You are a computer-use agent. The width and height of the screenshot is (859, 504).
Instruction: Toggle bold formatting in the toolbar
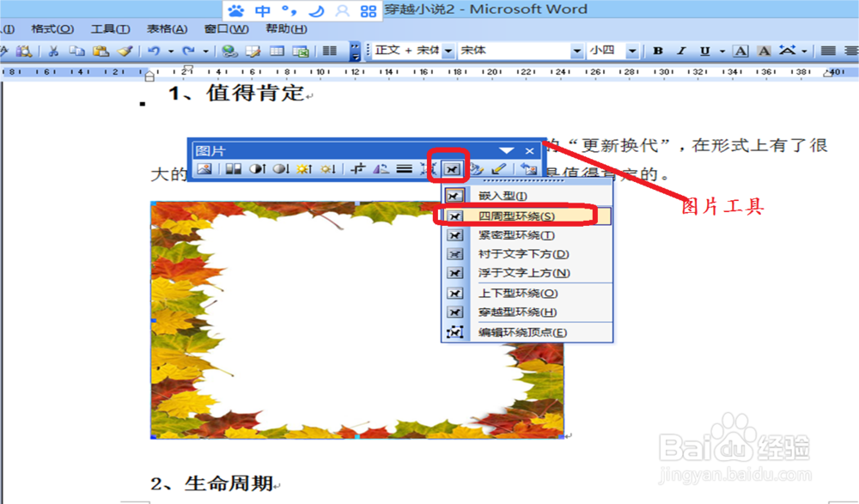[656, 51]
